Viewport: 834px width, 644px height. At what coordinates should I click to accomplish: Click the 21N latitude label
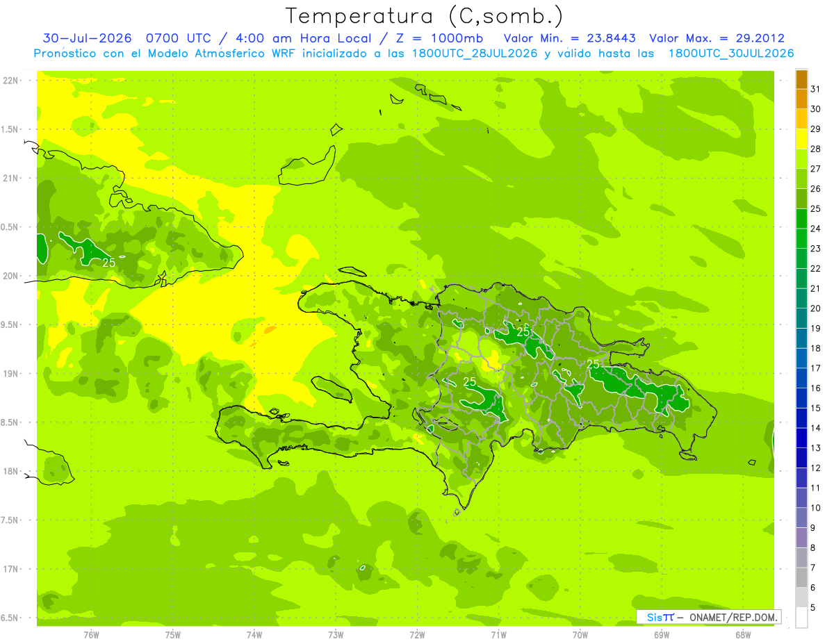pos(11,179)
